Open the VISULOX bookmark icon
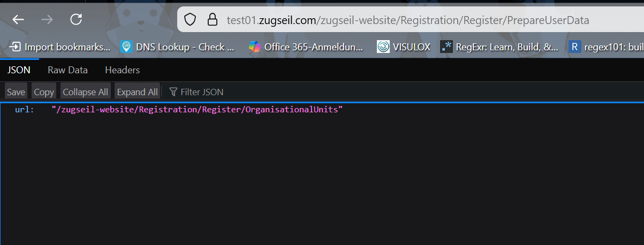 click(383, 47)
